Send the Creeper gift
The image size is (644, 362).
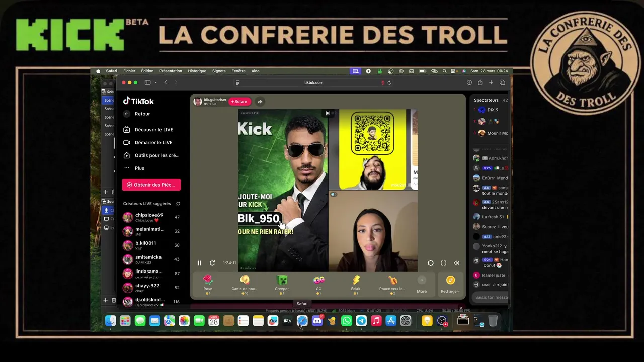282,284
